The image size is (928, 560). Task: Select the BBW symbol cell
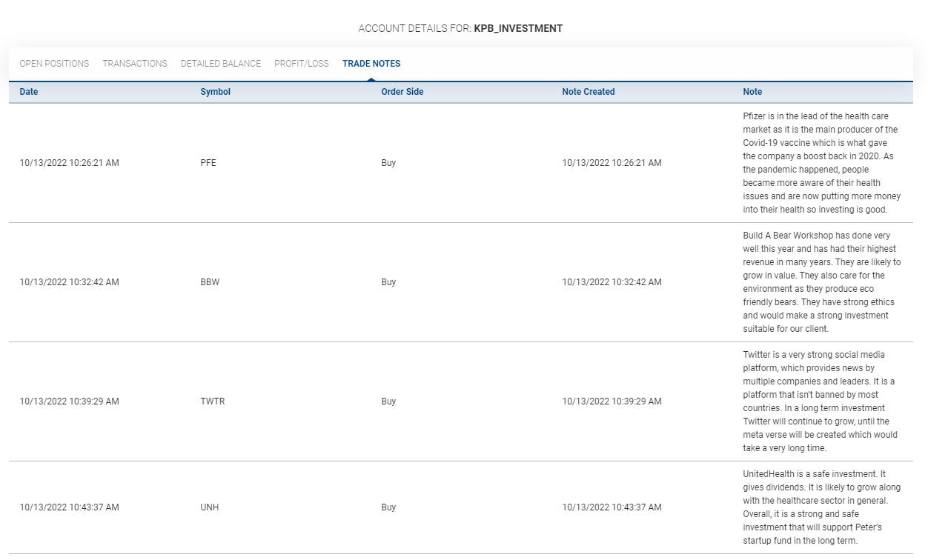click(x=210, y=282)
